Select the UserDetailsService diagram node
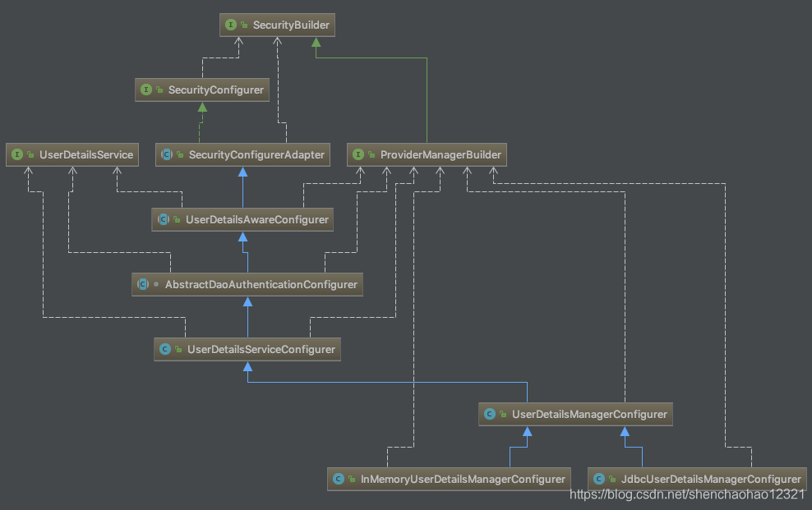 pos(72,154)
